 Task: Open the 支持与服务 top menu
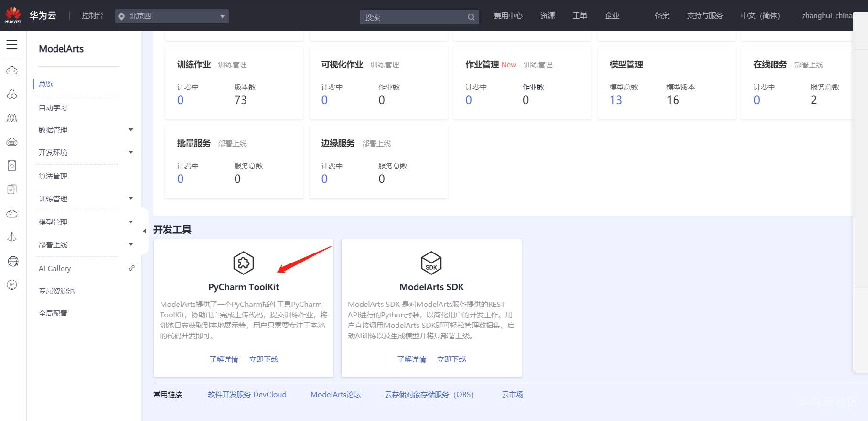pos(705,16)
